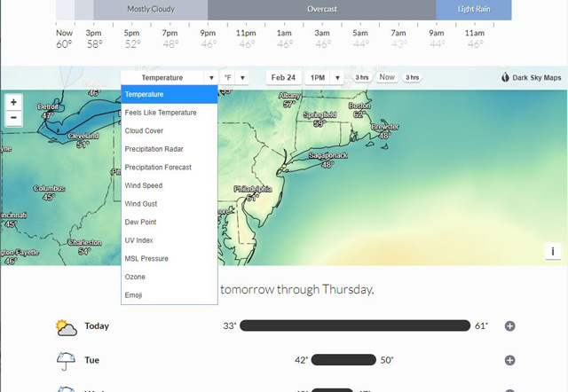Select Wind Gust map layer
The image size is (568, 392).
pos(170,204)
